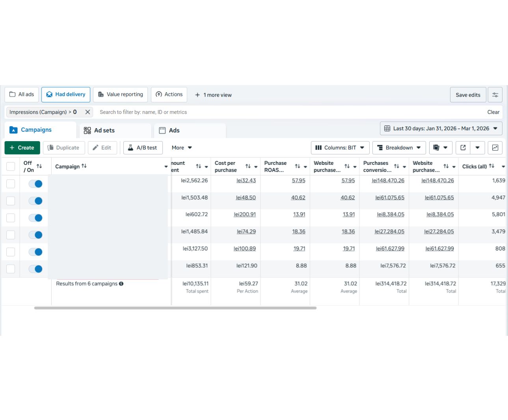Sort the Purchases conversion column
Screen dimensions: 508x420
click(x=396, y=166)
